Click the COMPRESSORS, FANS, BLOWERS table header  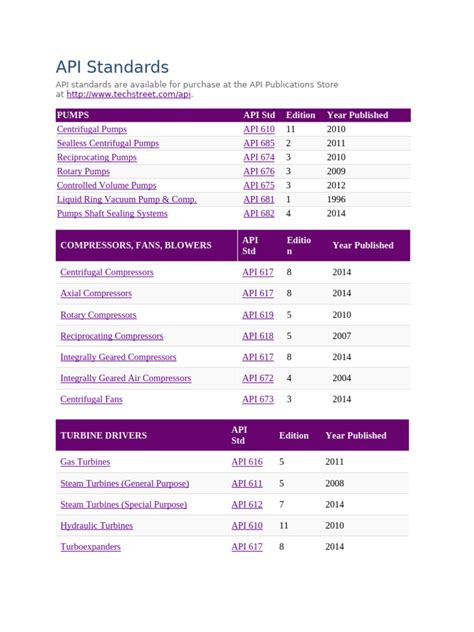(136, 245)
